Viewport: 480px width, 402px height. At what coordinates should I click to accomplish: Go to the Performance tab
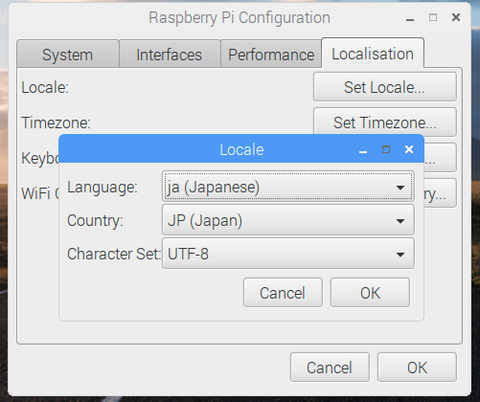pyautogui.click(x=271, y=54)
